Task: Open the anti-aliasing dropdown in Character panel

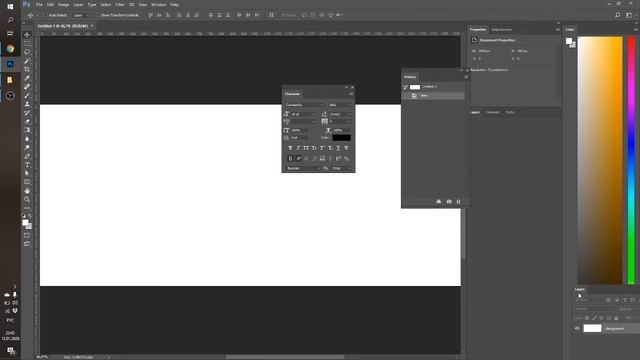Action: [341, 168]
